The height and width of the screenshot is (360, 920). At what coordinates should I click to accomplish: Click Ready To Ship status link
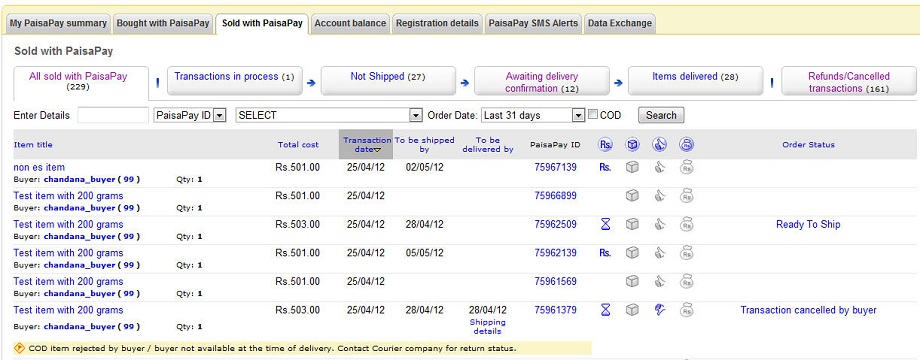808,224
